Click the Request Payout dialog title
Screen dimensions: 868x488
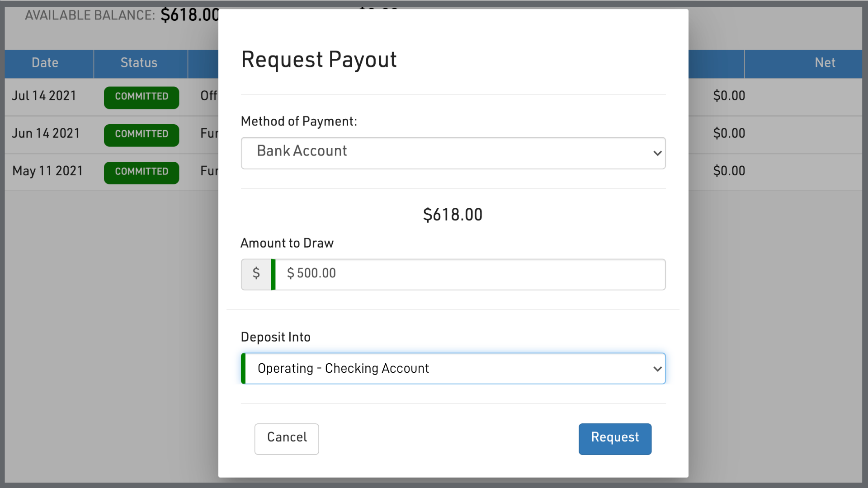click(x=319, y=60)
